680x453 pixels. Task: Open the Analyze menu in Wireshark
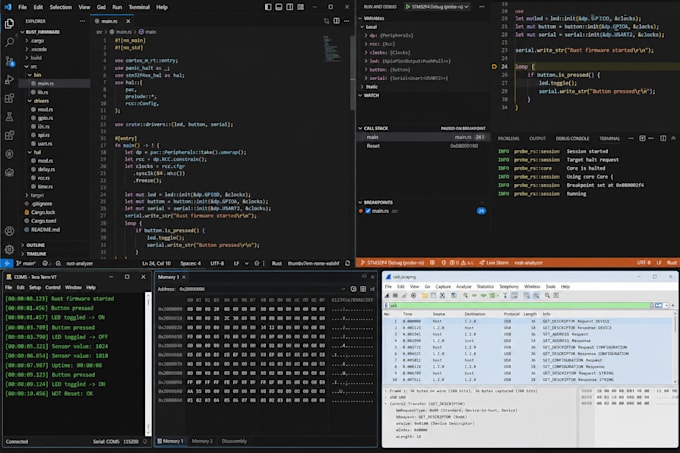pyautogui.click(x=463, y=287)
